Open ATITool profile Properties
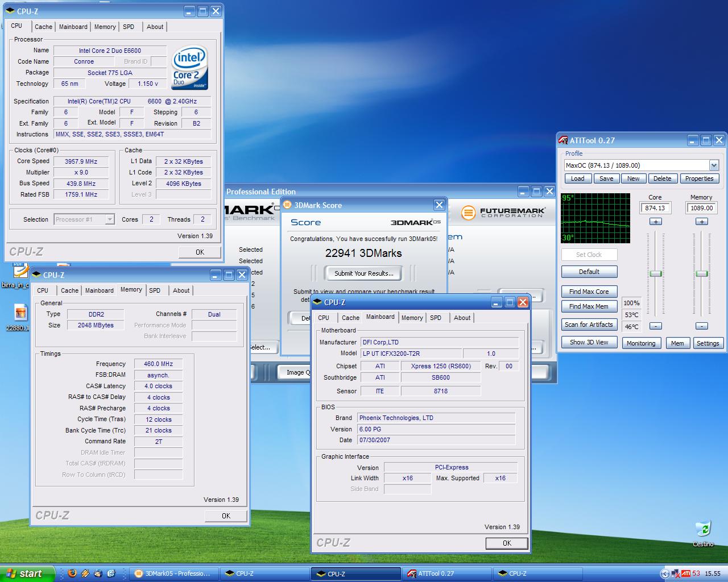 pos(699,178)
